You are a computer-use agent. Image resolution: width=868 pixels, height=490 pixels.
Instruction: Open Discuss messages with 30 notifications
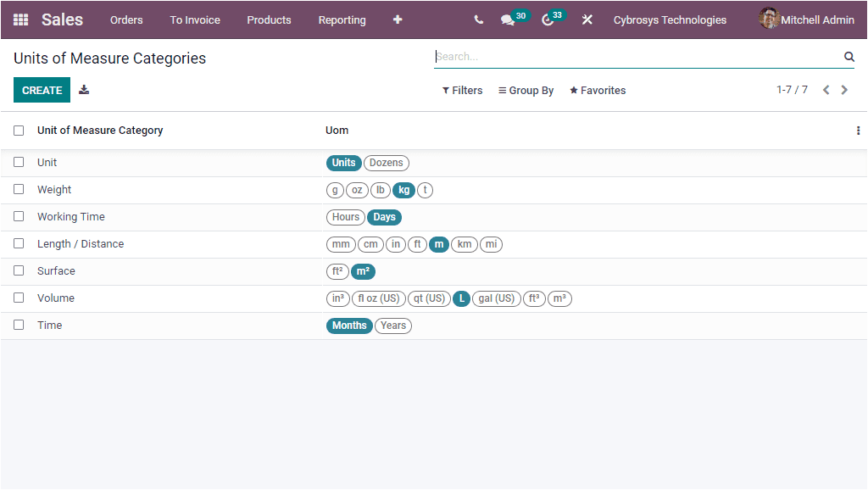coord(507,19)
